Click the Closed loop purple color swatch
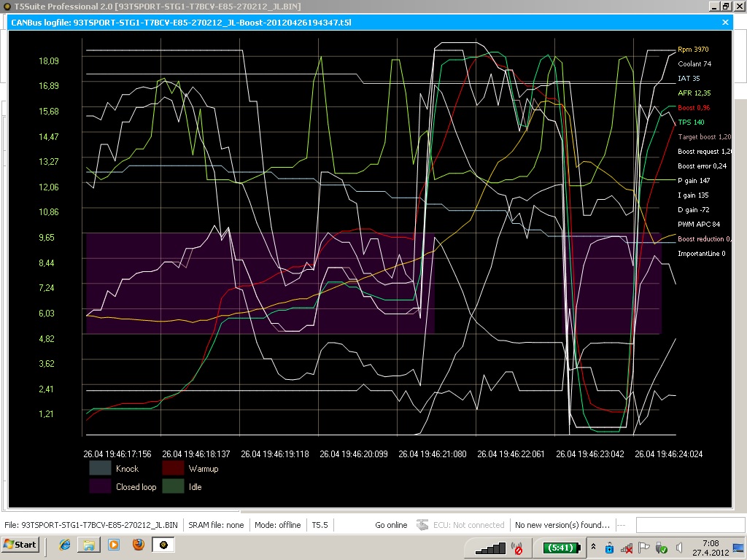The height and width of the screenshot is (560, 747). (x=100, y=486)
